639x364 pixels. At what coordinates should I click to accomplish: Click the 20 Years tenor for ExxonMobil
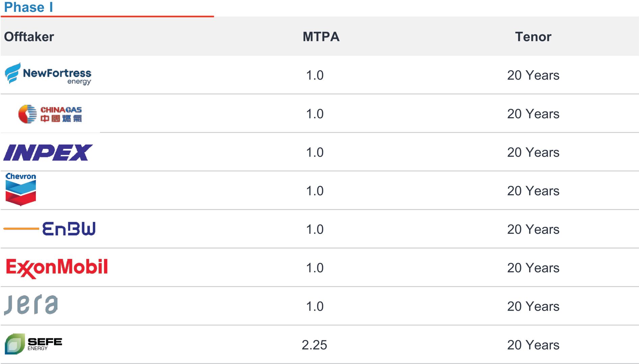pos(533,268)
